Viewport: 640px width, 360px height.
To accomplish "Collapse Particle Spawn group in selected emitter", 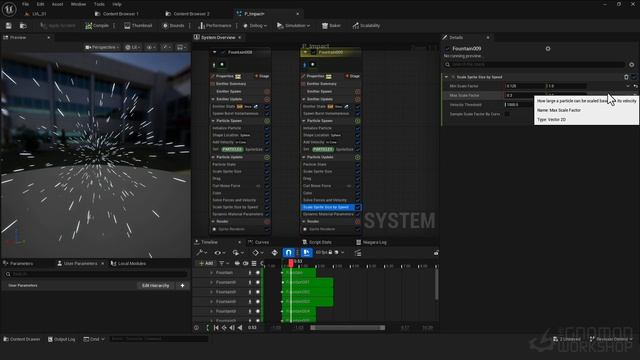I will (304, 121).
